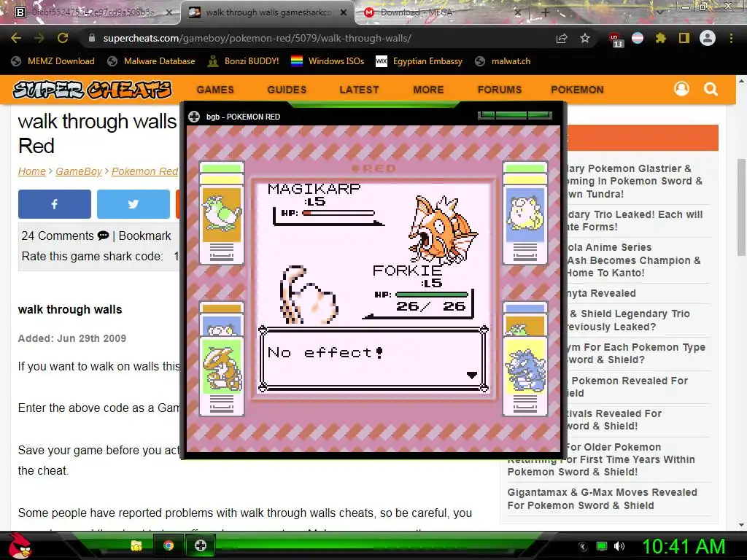Open Windows ISOs bookmark
Viewport: 747px width, 560px height.
[x=328, y=61]
